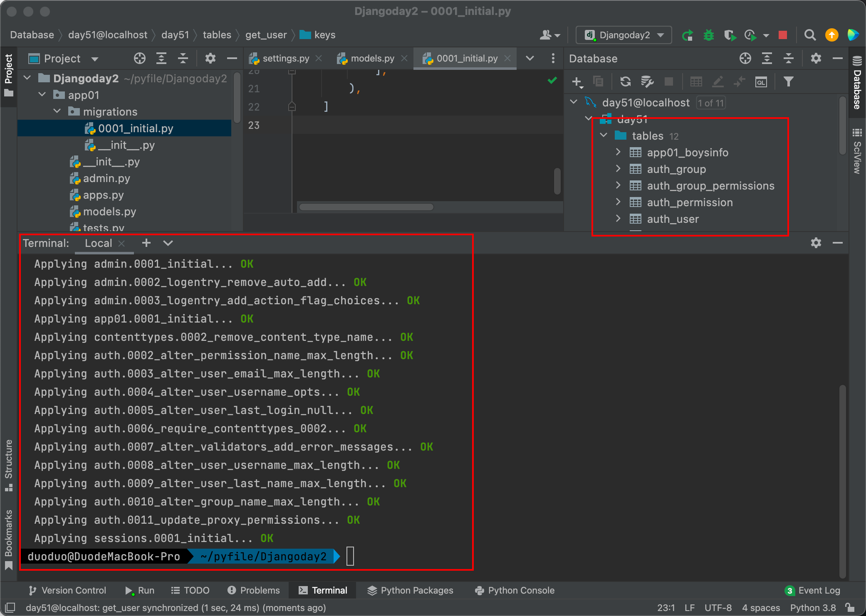Expand the auth_user table
Image resolution: width=866 pixels, height=616 pixels.
(618, 219)
